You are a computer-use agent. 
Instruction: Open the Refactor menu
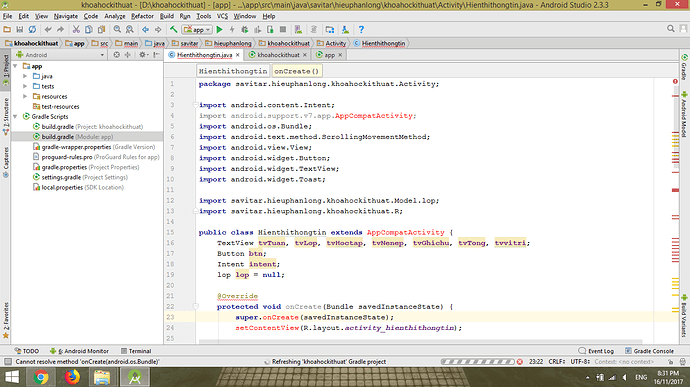[142, 16]
